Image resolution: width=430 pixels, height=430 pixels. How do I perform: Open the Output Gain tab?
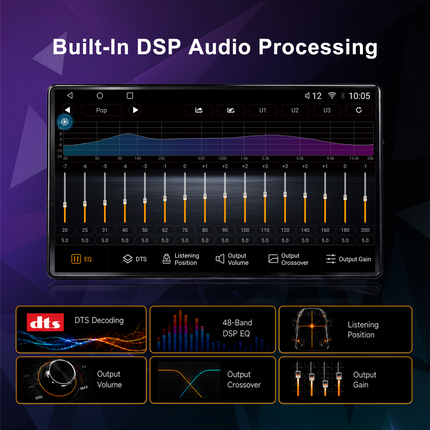point(348,259)
